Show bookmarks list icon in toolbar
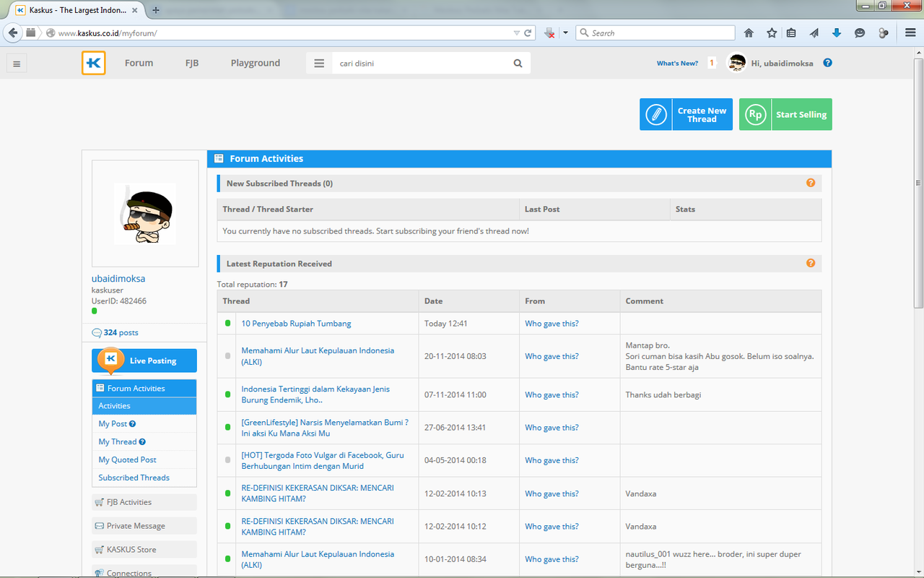The width and height of the screenshot is (924, 578). click(791, 33)
